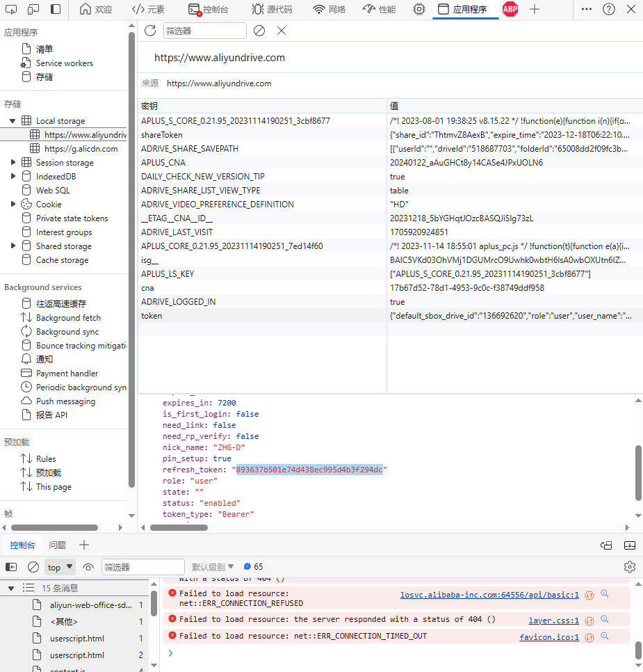This screenshot has width=643, height=672.
Task: Click the inspect element picker icon
Action: click(x=11, y=9)
